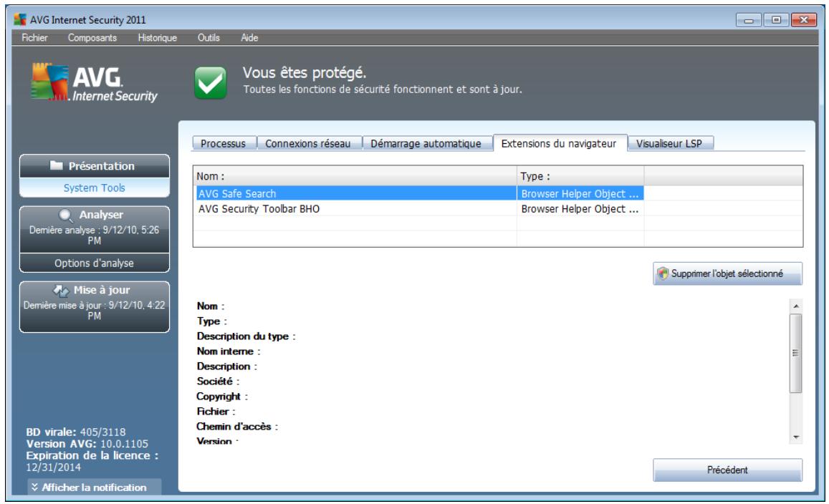Click Browser Helper Object type of Security Toolbar BHO

point(580,208)
